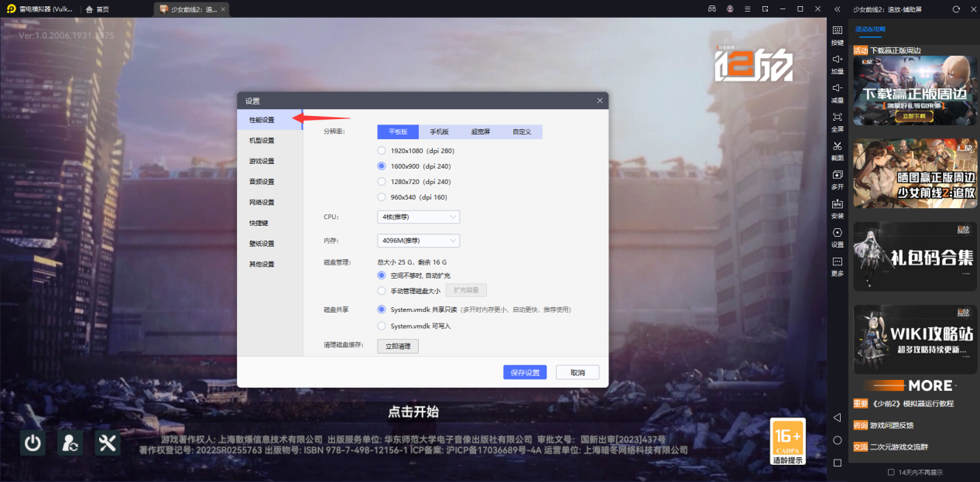This screenshot has width=980, height=482.
Task: Click the in-game account switch icon
Action: [70, 443]
